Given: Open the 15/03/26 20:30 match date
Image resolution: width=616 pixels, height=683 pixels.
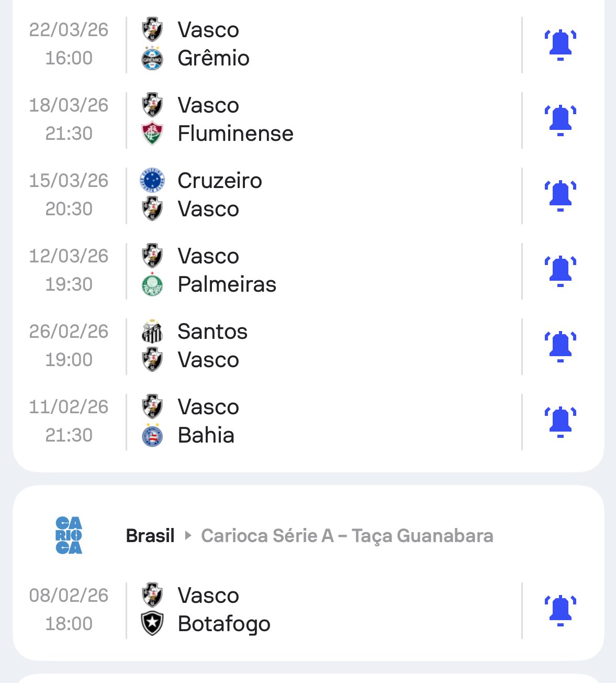Looking at the screenshot, I should click(69, 195).
